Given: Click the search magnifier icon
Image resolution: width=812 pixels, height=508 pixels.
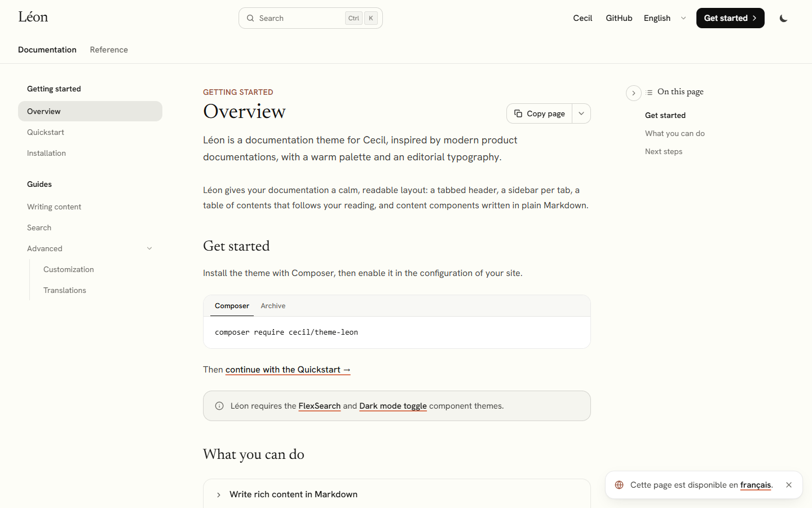Looking at the screenshot, I should coord(250,18).
